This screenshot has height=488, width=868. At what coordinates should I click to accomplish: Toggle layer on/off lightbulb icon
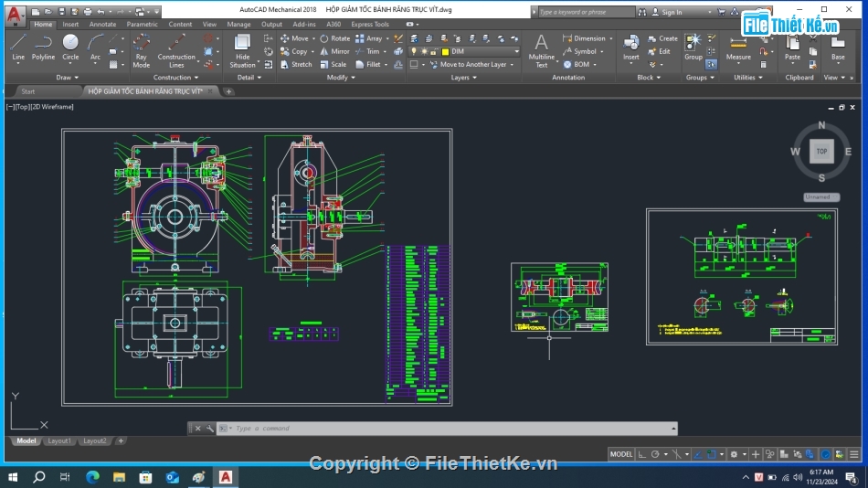414,51
